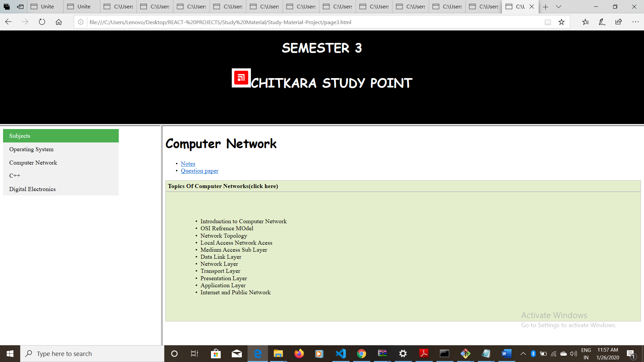Click the set tabs aside icon

click(20, 7)
